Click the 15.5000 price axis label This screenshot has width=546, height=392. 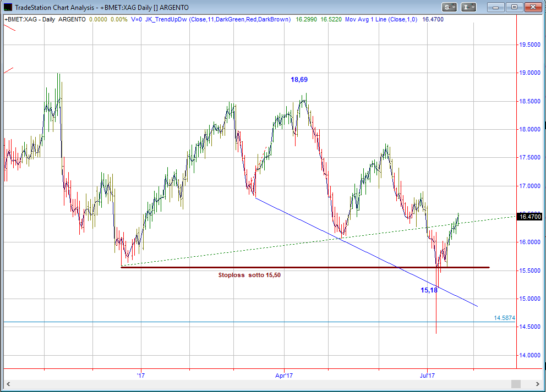[529, 270]
